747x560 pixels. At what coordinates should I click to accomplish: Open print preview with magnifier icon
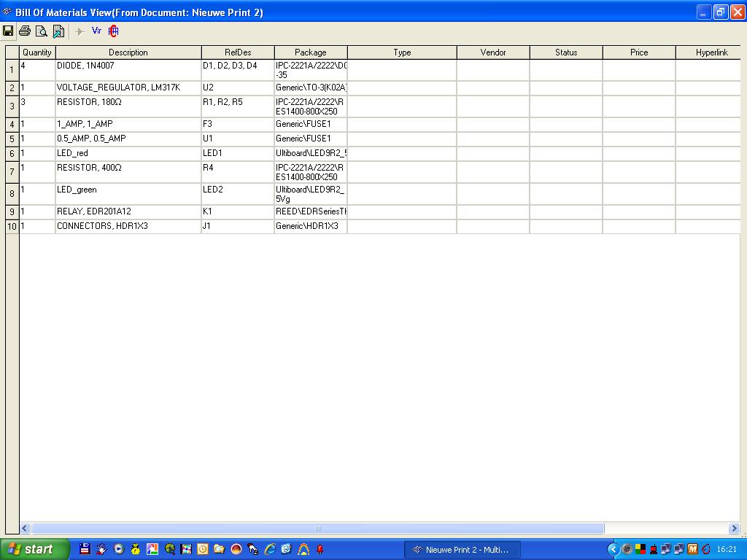click(42, 31)
